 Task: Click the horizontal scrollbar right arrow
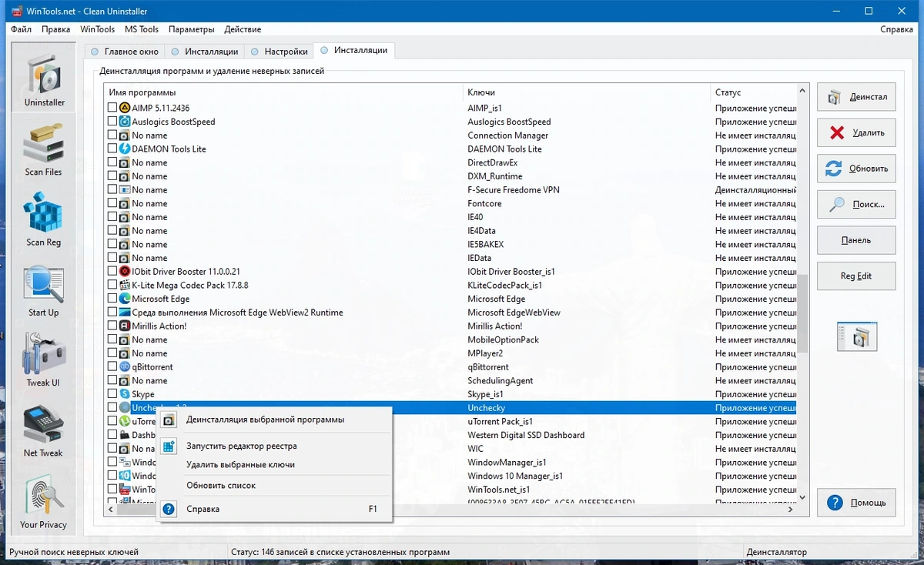[790, 509]
